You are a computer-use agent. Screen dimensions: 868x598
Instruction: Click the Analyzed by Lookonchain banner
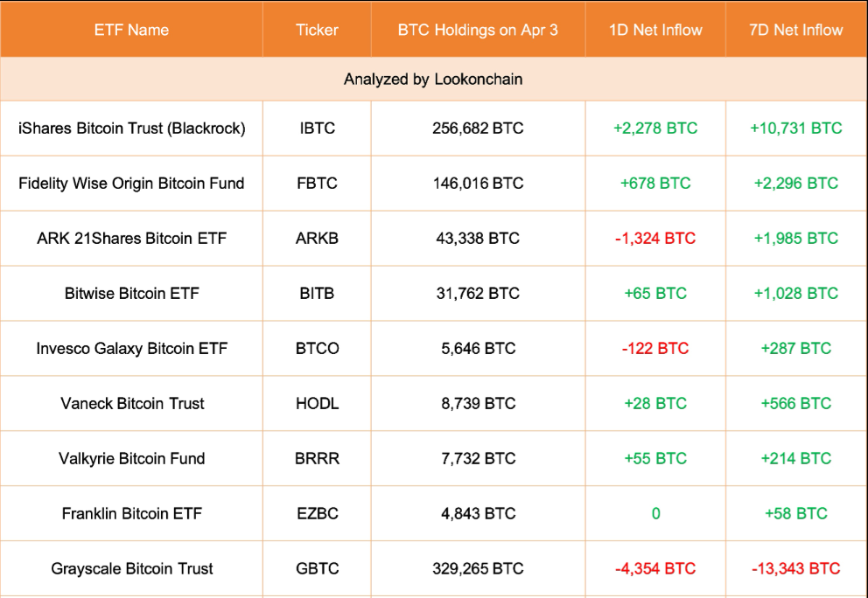point(433,80)
